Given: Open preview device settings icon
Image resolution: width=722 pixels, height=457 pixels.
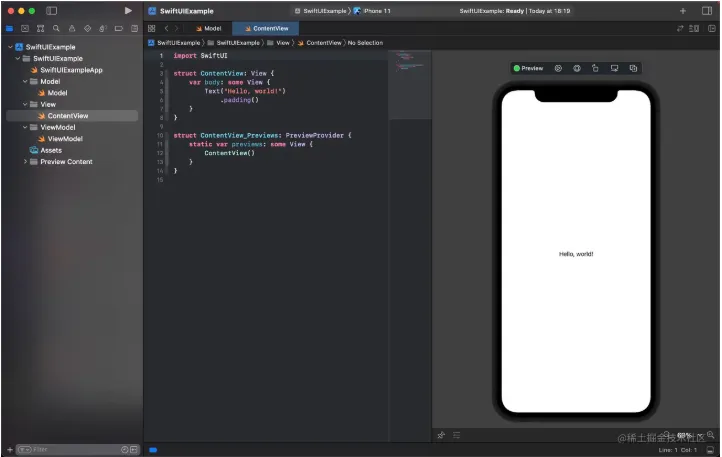Looking at the screenshot, I should pyautogui.click(x=614, y=68).
